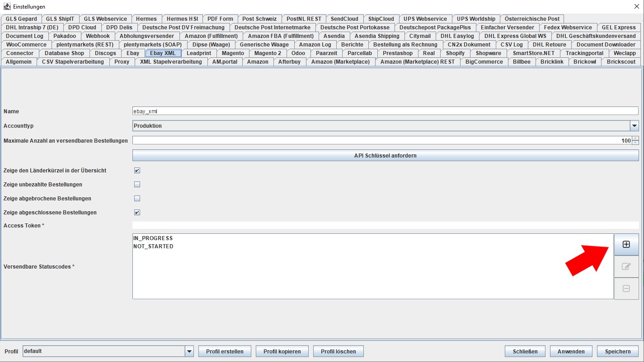Screen dimensions: 644x362
Task: Switch to the WooCommerce tab
Action: tap(26, 45)
